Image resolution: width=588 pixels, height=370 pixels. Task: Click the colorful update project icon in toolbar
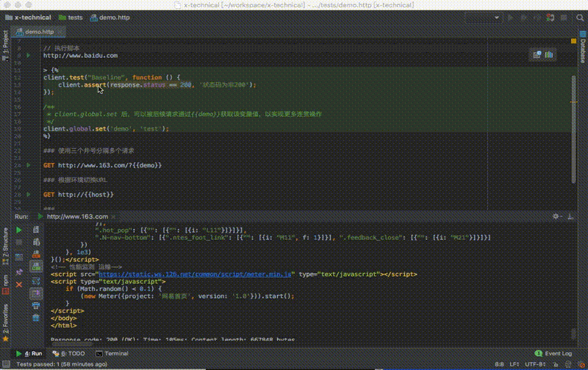pyautogui.click(x=550, y=18)
